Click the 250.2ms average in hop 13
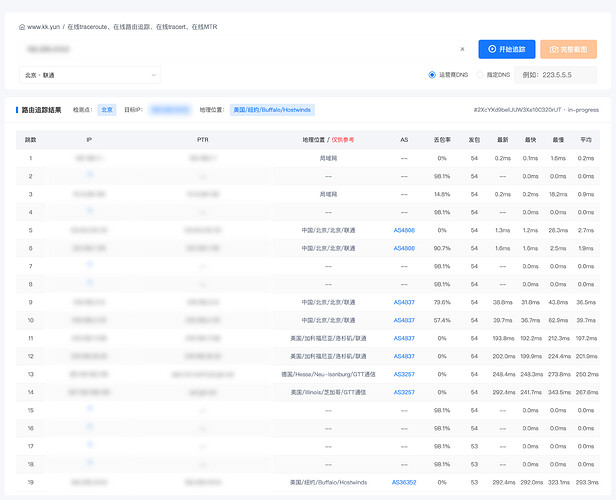616x500 pixels. pyautogui.click(x=587, y=374)
